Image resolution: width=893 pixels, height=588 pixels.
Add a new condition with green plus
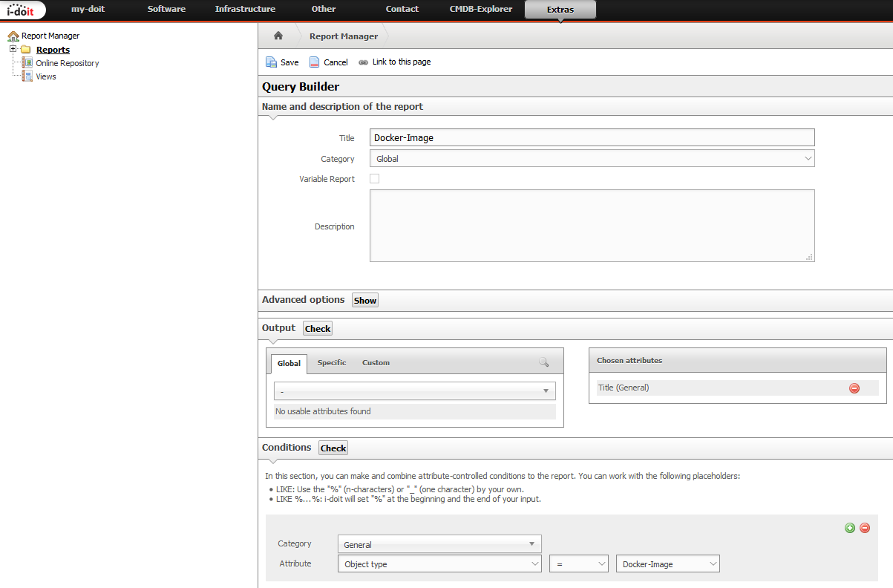pos(850,528)
